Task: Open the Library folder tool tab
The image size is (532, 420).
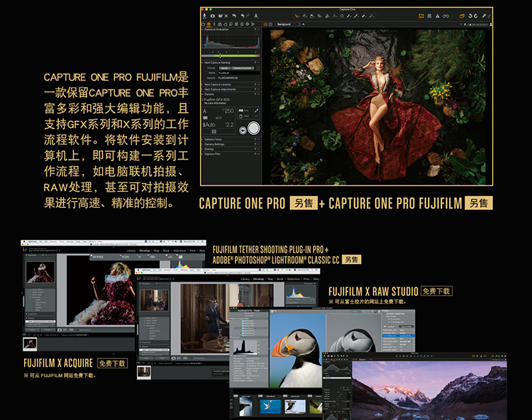Action: [x=204, y=24]
